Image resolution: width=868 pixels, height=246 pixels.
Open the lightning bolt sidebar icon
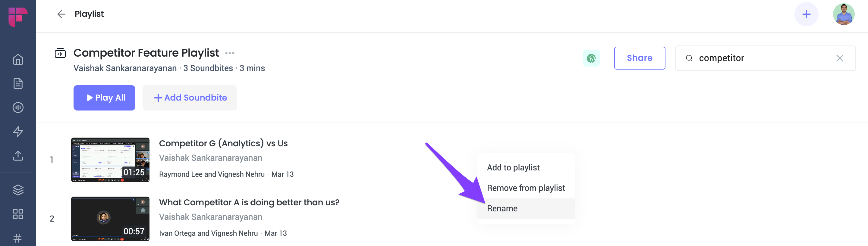pos(18,131)
